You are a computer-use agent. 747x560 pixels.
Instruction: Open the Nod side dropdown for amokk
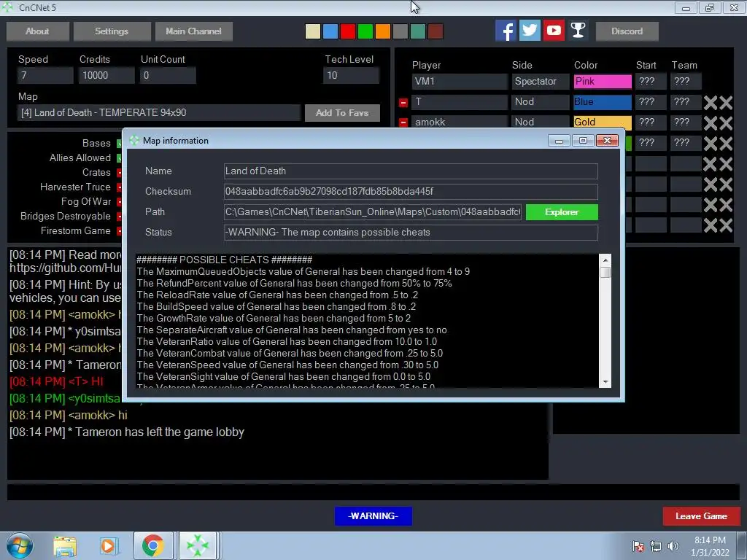(541, 122)
